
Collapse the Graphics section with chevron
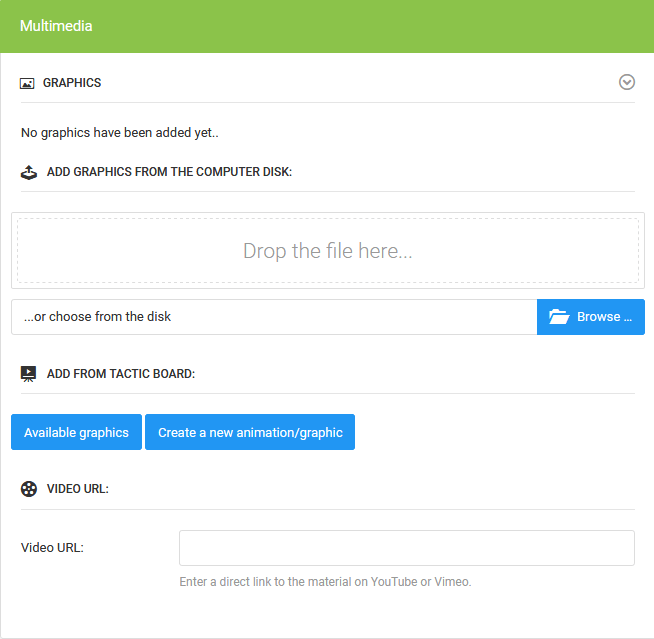click(x=627, y=82)
